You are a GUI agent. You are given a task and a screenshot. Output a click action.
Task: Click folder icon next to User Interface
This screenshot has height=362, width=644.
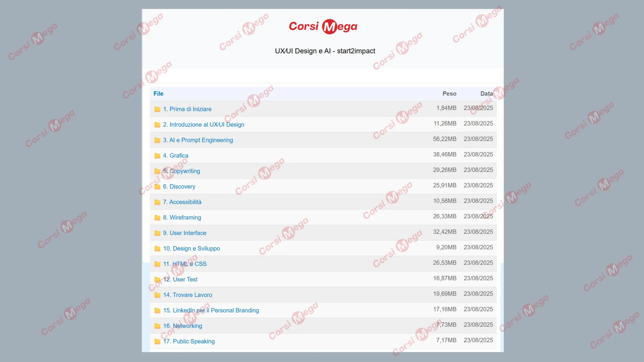point(157,233)
